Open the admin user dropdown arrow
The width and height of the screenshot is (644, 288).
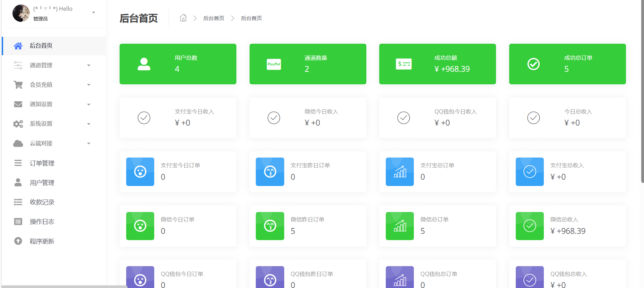pos(93,13)
